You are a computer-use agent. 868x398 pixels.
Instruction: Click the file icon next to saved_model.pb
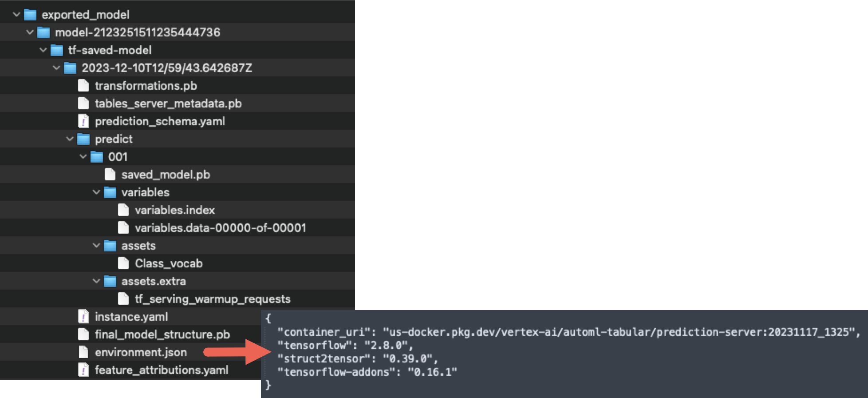click(109, 174)
